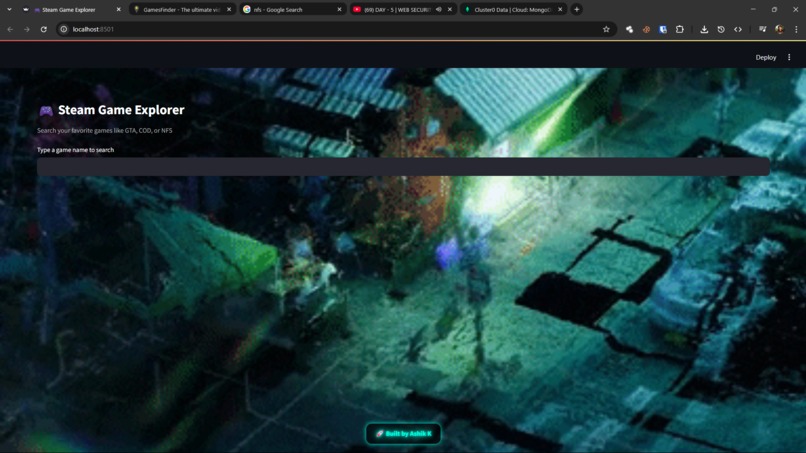Open the Extensions puzzle piece menu

click(x=680, y=29)
